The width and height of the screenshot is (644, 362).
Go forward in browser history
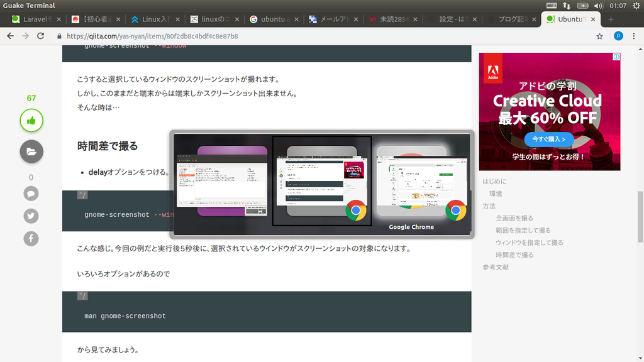point(25,36)
